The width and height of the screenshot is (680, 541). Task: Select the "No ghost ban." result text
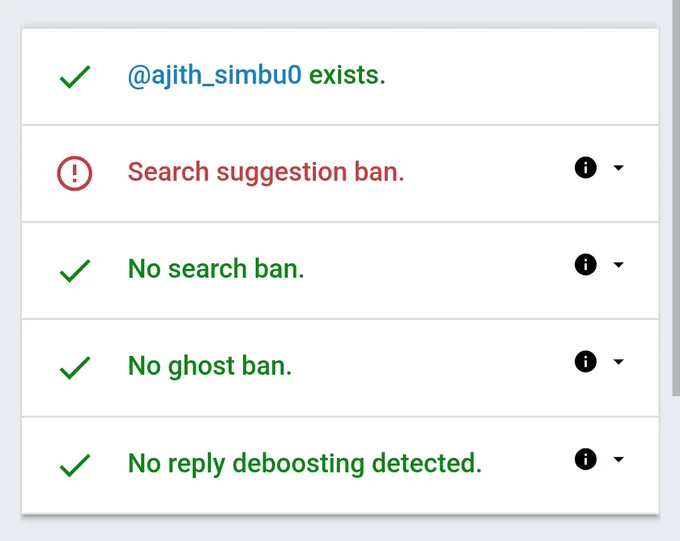(210, 367)
